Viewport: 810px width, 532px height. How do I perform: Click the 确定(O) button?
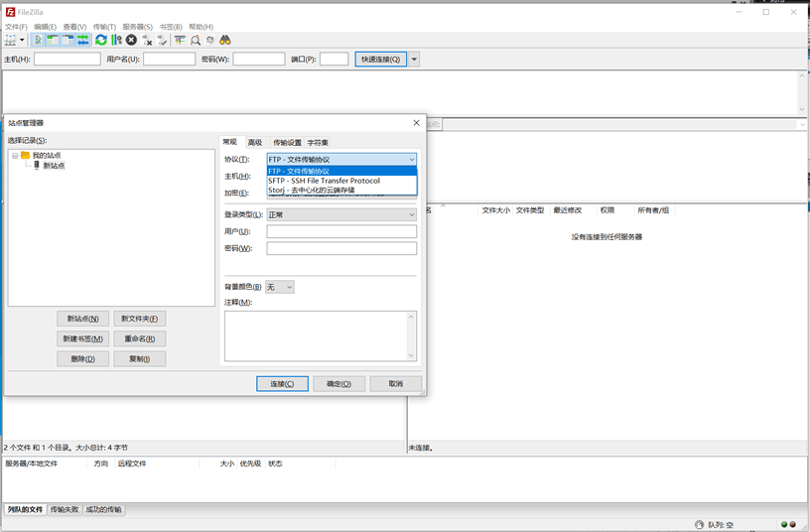tap(338, 384)
